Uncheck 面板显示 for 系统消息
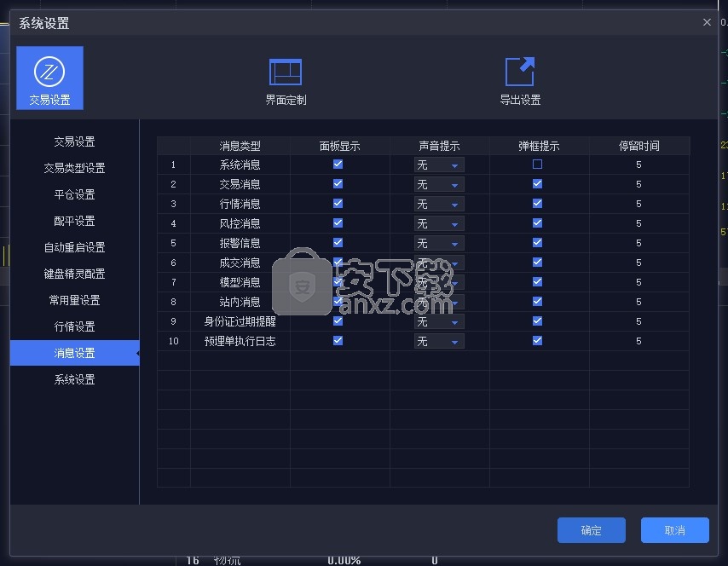This screenshot has width=728, height=566. (338, 165)
